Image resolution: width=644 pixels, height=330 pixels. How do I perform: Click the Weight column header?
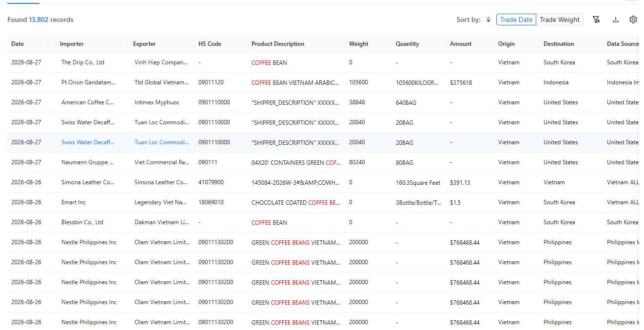click(359, 44)
